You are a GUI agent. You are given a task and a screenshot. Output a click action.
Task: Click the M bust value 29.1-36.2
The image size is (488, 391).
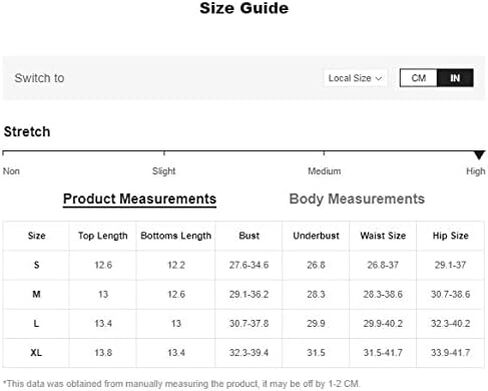click(x=249, y=294)
